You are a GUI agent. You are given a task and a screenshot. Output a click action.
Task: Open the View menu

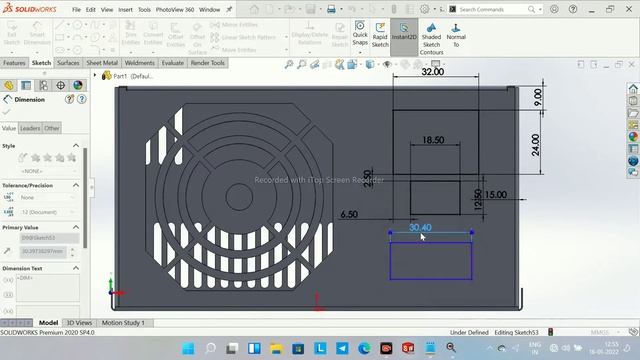coord(107,9)
